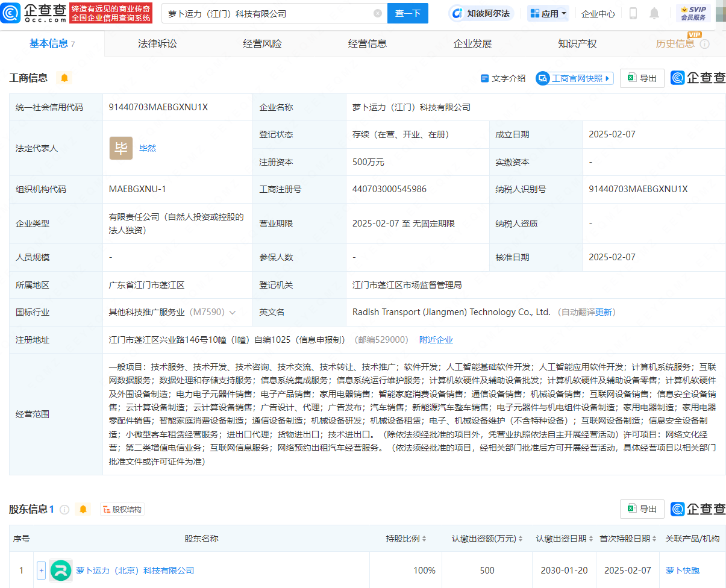Open the 应用 dropdown menu

tap(548, 13)
